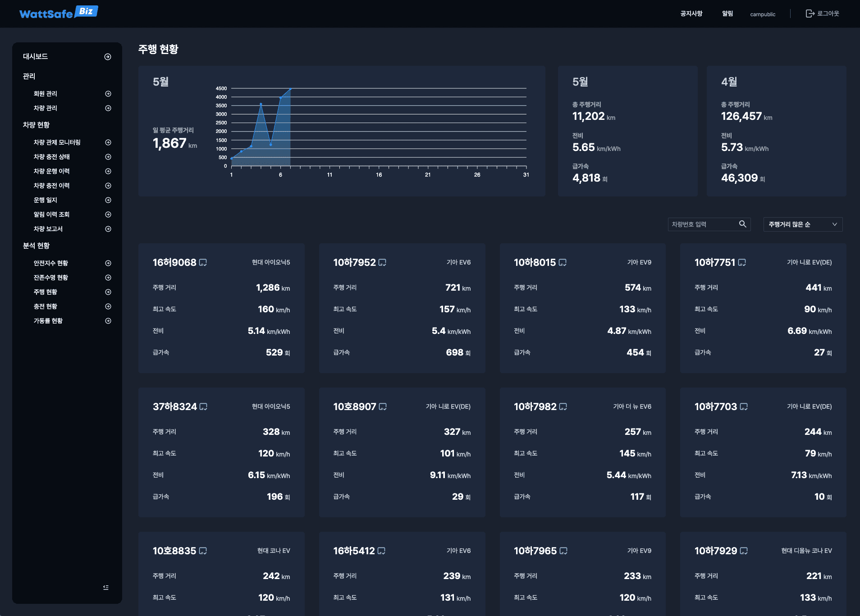
Task: Click the 10하7952 vehicle number
Action: pyautogui.click(x=354, y=262)
